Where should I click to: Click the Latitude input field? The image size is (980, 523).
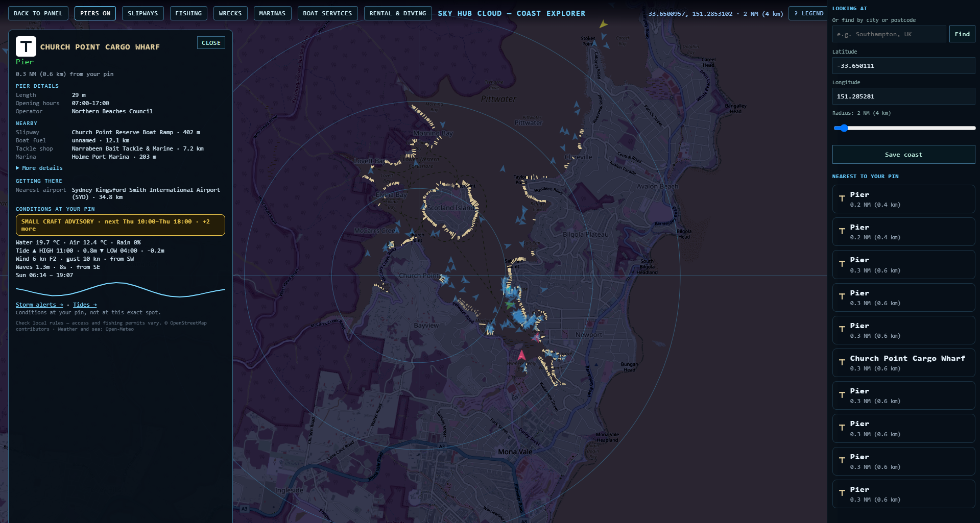pyautogui.click(x=903, y=66)
